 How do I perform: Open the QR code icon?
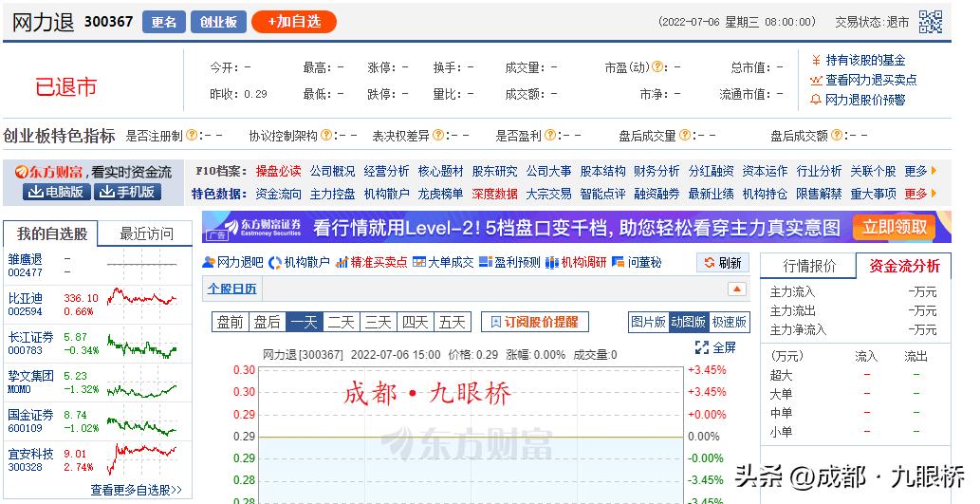tap(930, 22)
